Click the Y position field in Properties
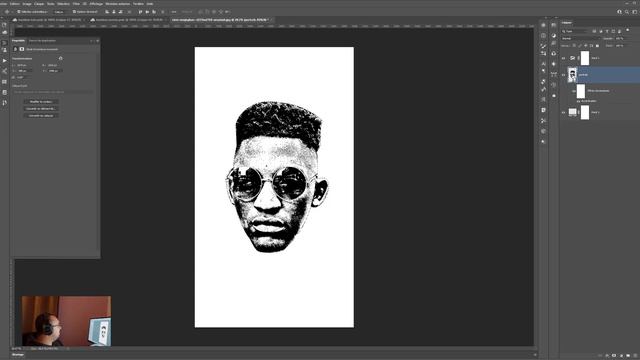The height and width of the screenshot is (360, 640). tap(55, 71)
